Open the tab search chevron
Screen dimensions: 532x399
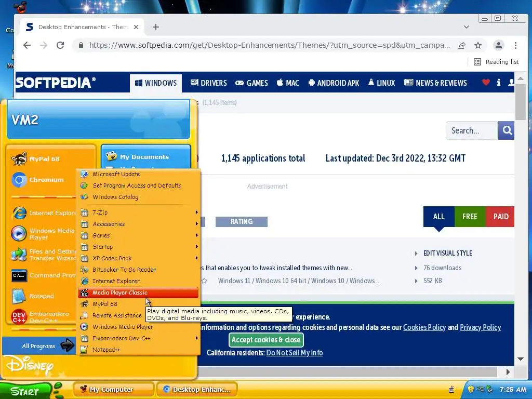[x=467, y=27]
